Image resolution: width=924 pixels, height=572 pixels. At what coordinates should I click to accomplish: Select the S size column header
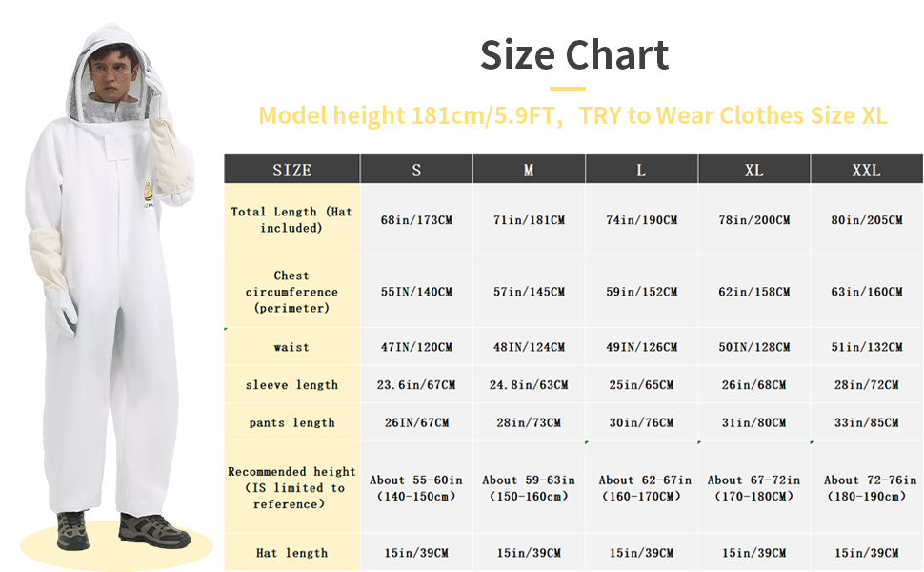point(416,170)
